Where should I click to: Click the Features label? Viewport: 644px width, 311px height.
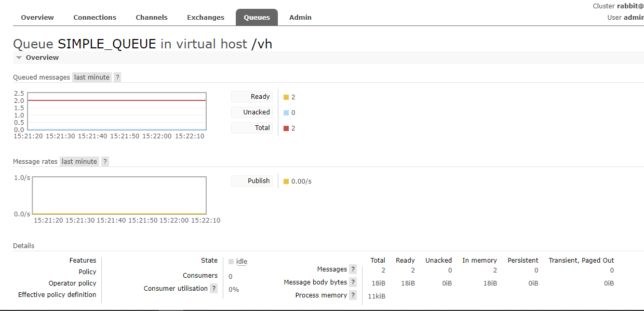tap(83, 261)
